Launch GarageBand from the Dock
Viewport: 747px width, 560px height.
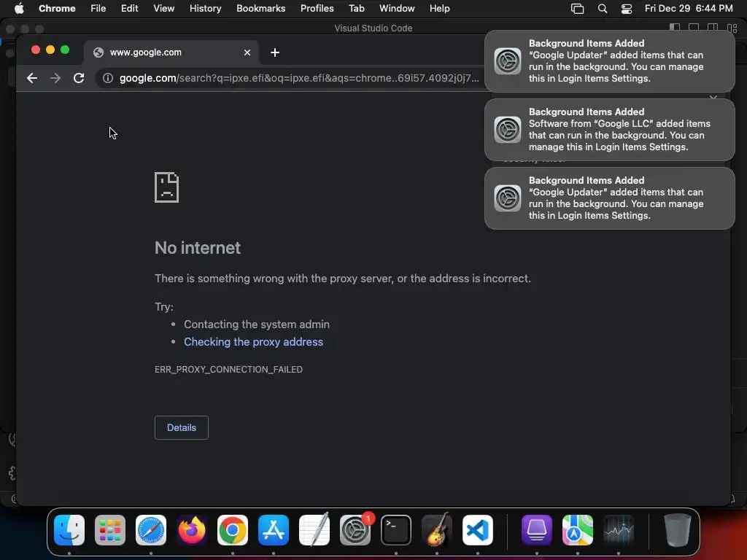(x=437, y=530)
